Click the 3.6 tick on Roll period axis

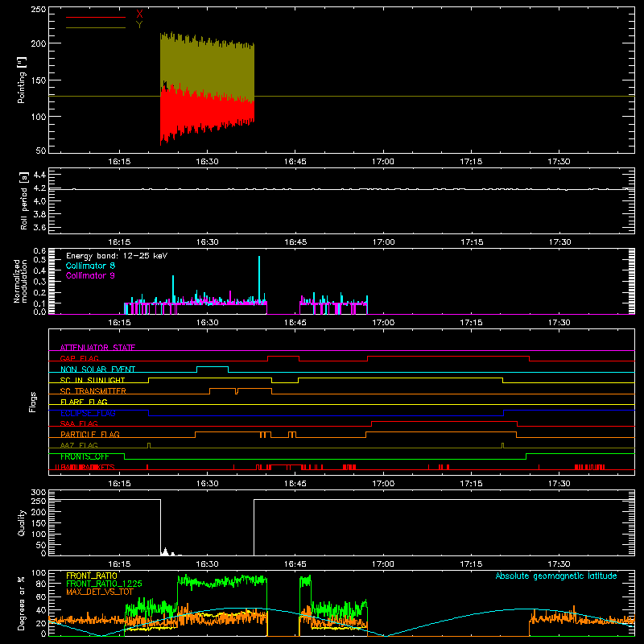[x=39, y=228]
